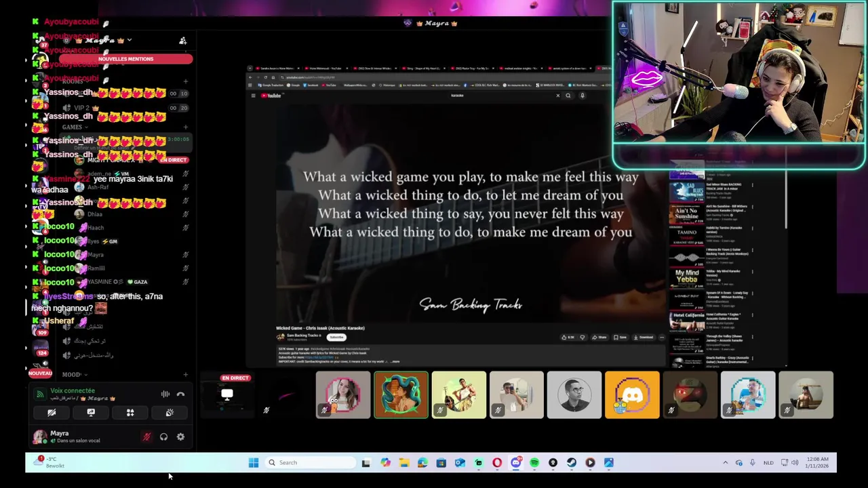Viewport: 868px width, 488px height.
Task: Jump to NOUVELLES MENTIONS
Action: tap(125, 59)
